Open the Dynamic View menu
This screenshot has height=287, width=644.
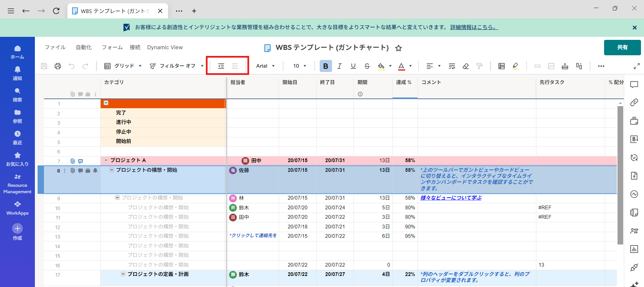point(165,48)
